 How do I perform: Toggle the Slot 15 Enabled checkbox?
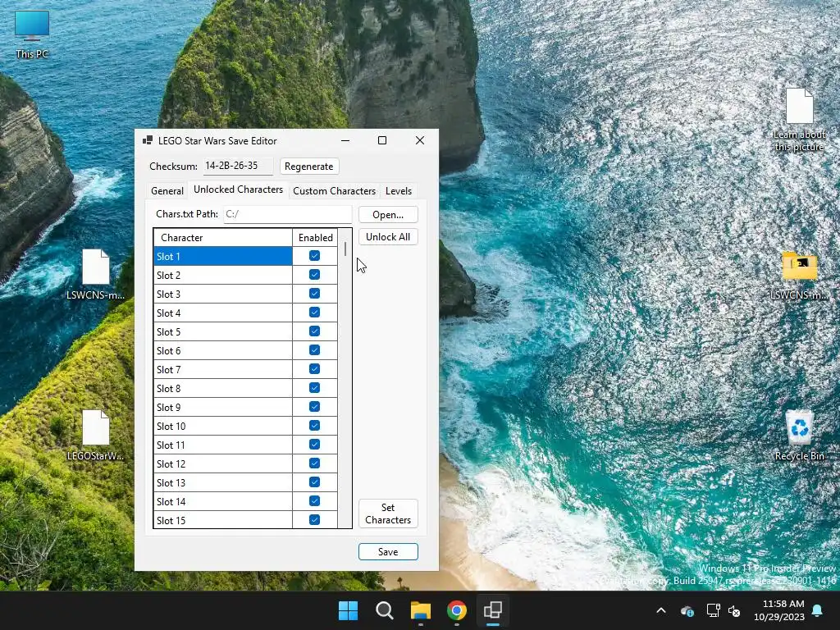pyautogui.click(x=314, y=519)
